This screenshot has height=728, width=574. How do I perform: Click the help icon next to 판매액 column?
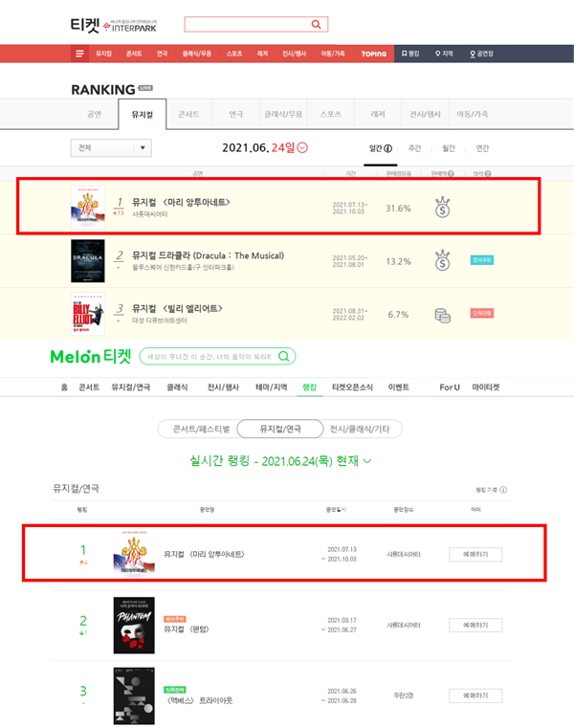coord(451,174)
